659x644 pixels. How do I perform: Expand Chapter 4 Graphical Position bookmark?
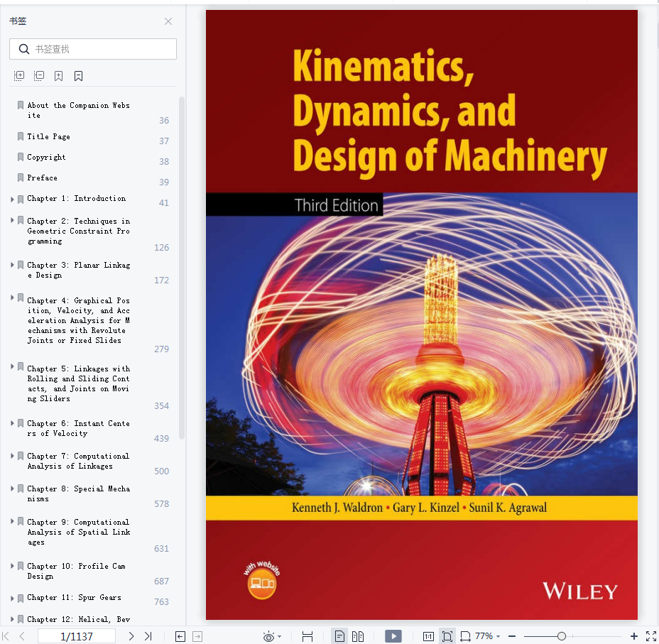pyautogui.click(x=12, y=298)
